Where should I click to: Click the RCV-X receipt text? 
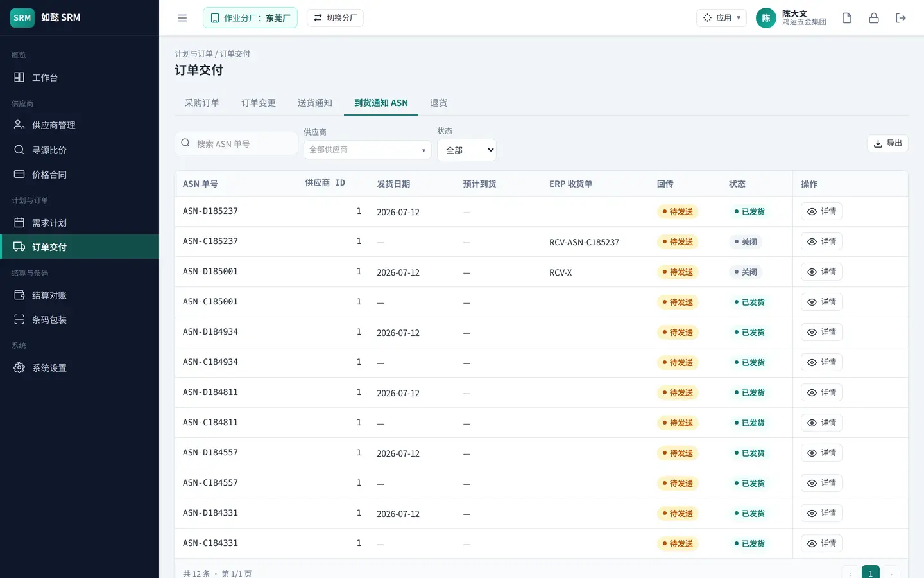click(x=560, y=272)
